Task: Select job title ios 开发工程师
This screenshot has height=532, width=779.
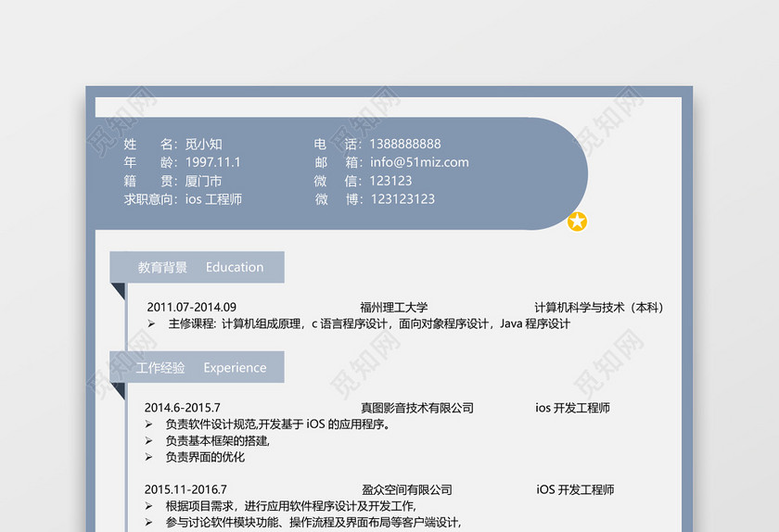Action: click(x=573, y=408)
